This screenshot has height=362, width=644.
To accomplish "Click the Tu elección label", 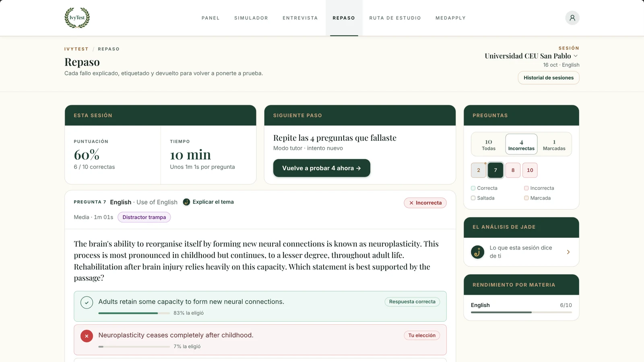I will pos(422,335).
